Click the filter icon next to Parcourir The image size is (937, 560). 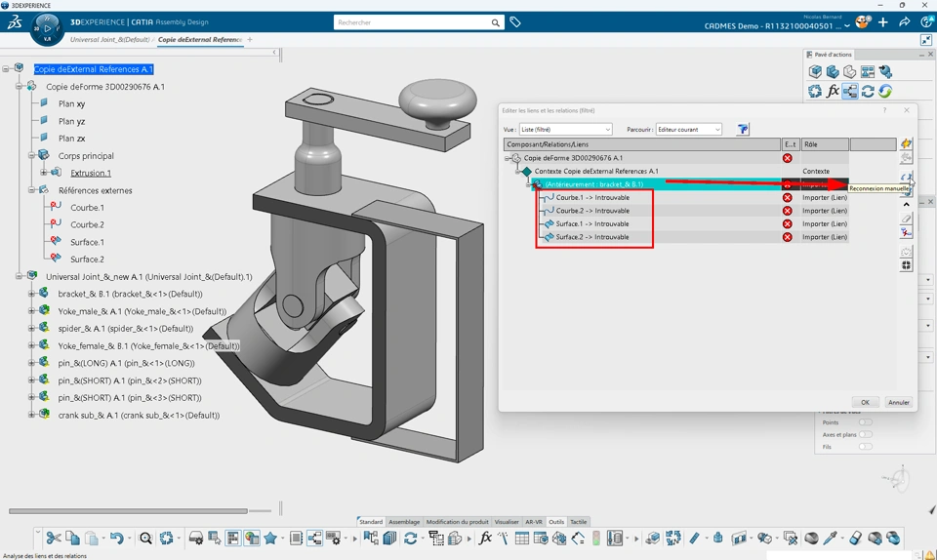pyautogui.click(x=743, y=129)
